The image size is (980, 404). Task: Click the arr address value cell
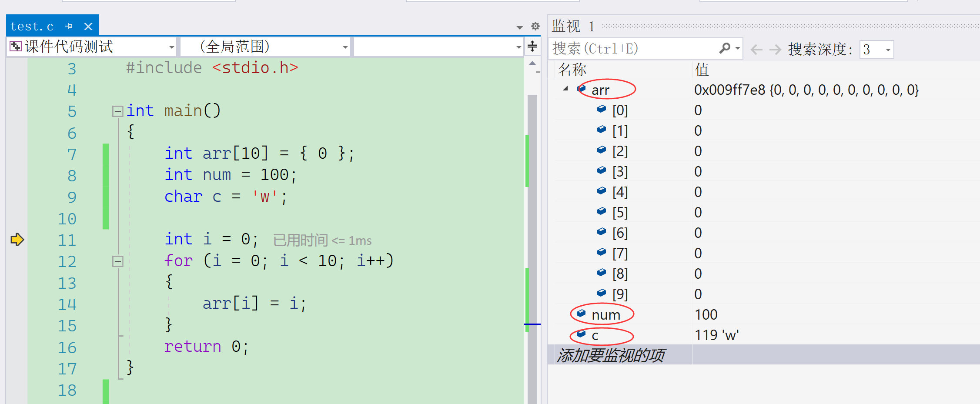coord(836,90)
